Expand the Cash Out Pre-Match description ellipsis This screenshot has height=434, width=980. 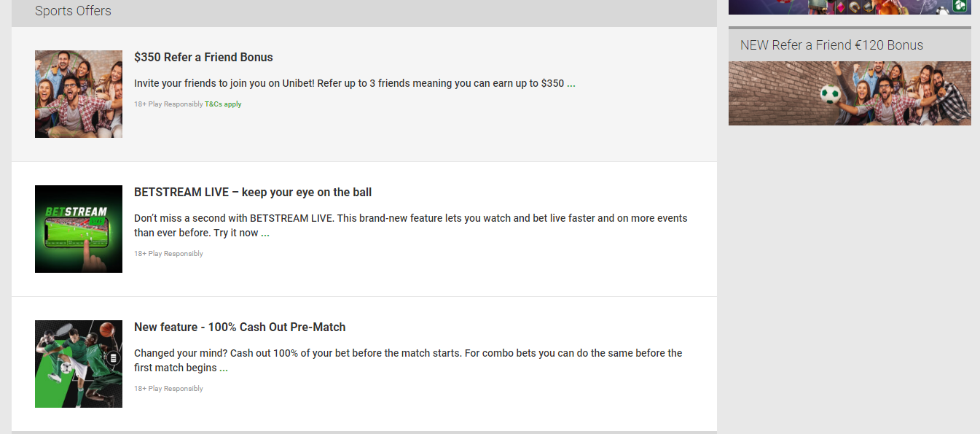point(224,368)
